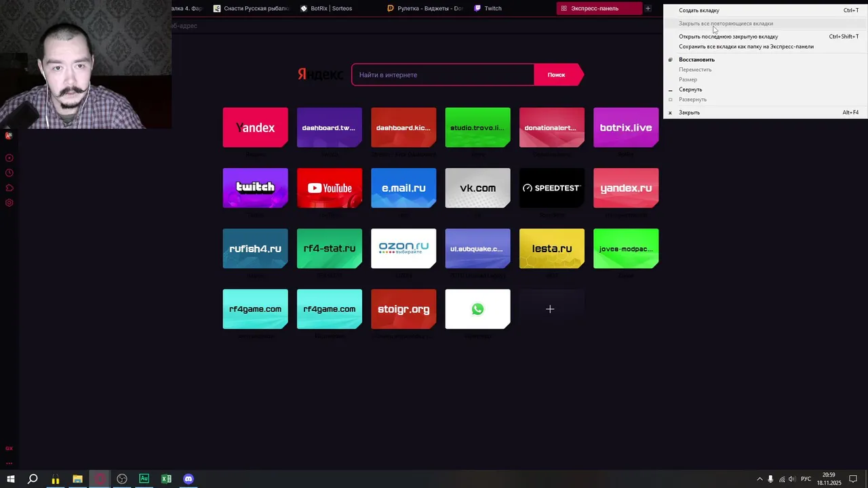Focus the 'Найти в интернете' search field
The width and height of the screenshot is (868, 488).
(443, 75)
